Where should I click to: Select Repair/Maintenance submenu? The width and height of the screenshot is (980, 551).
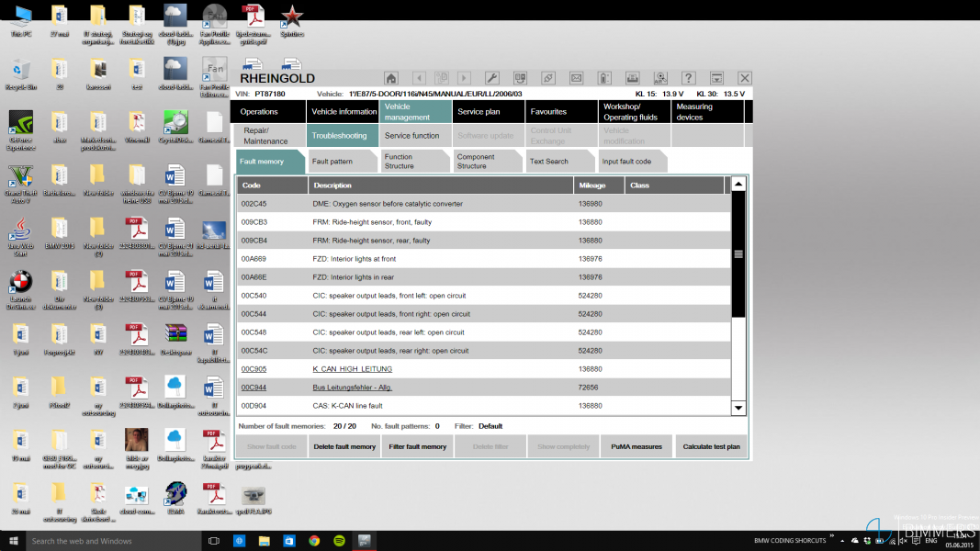pos(269,136)
